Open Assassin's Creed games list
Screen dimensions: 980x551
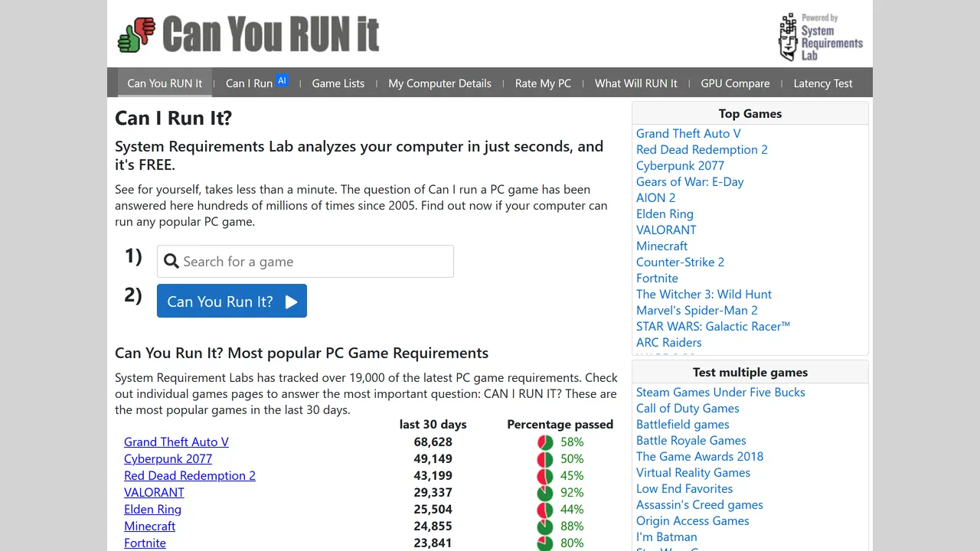pyautogui.click(x=700, y=504)
